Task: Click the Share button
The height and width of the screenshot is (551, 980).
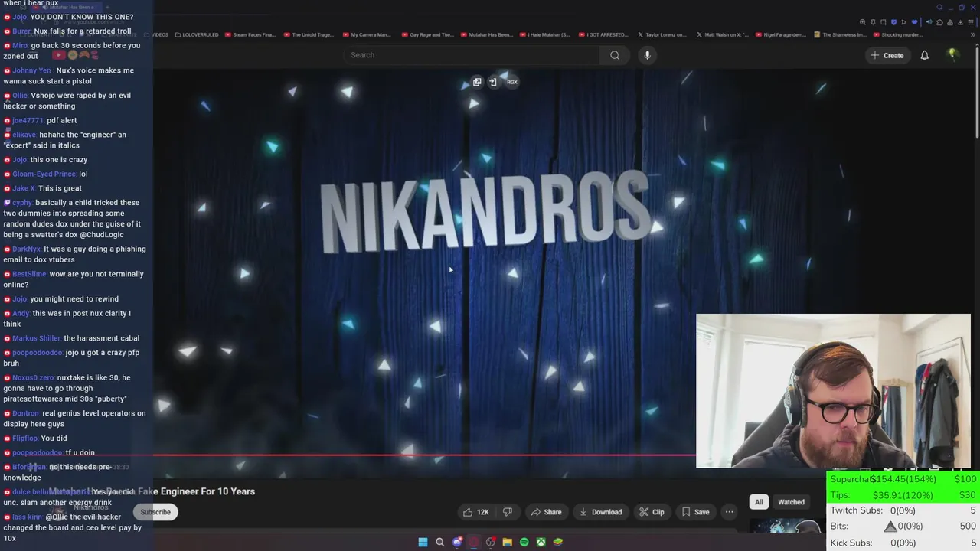Action: tap(547, 512)
